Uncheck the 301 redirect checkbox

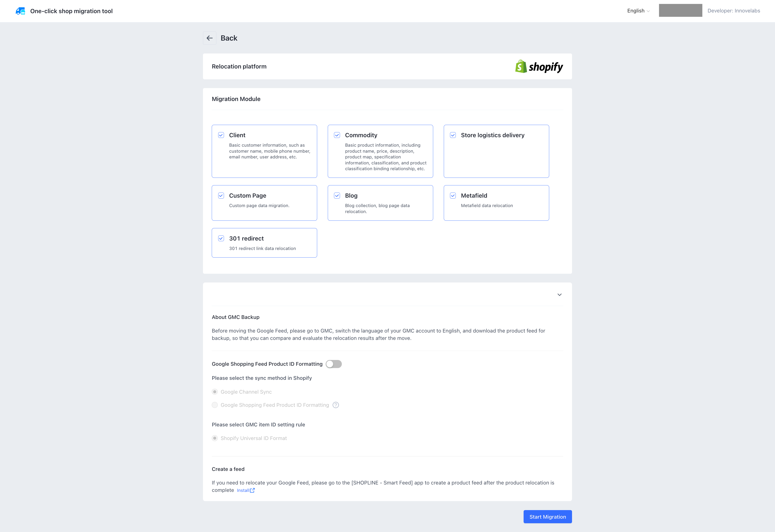[x=221, y=238]
